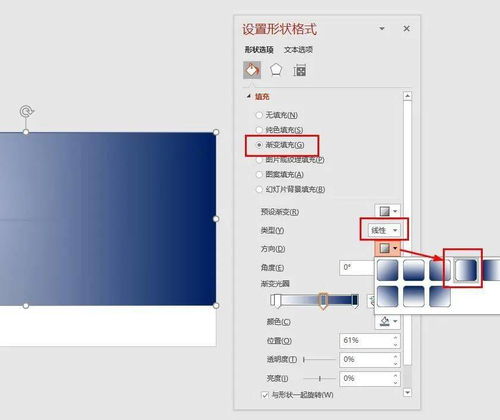Click the 位置(O) field showing 61%
Image resolution: width=500 pixels, height=420 pixels.
tap(370, 341)
